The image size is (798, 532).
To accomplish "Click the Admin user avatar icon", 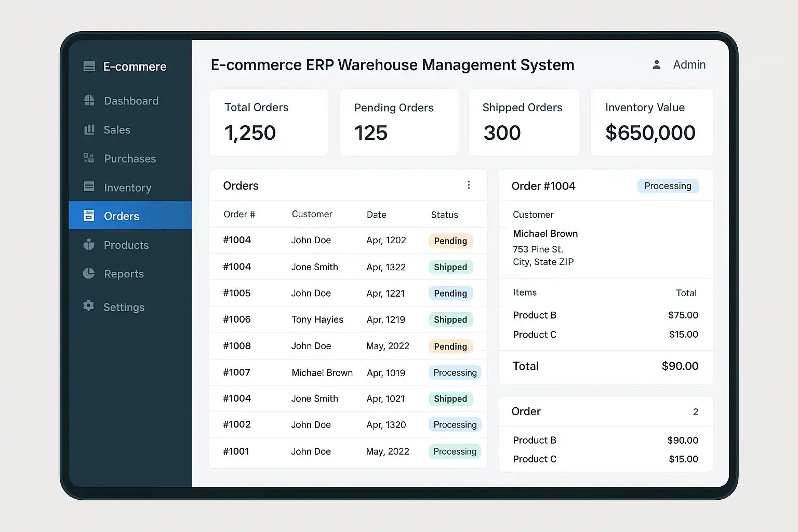I will (657, 65).
